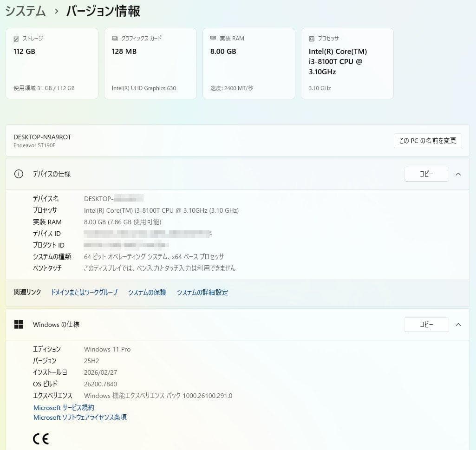Select the ペンとタッチ value text

(160, 268)
